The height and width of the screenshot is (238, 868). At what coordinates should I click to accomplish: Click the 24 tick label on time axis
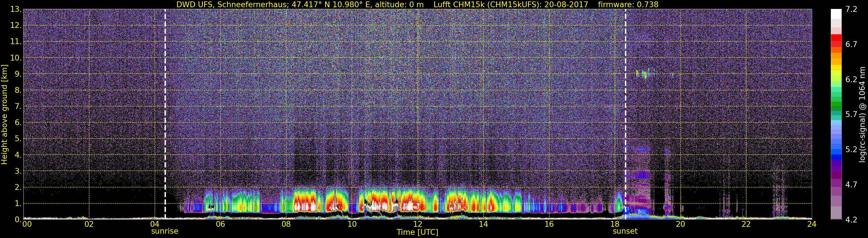[812, 224]
